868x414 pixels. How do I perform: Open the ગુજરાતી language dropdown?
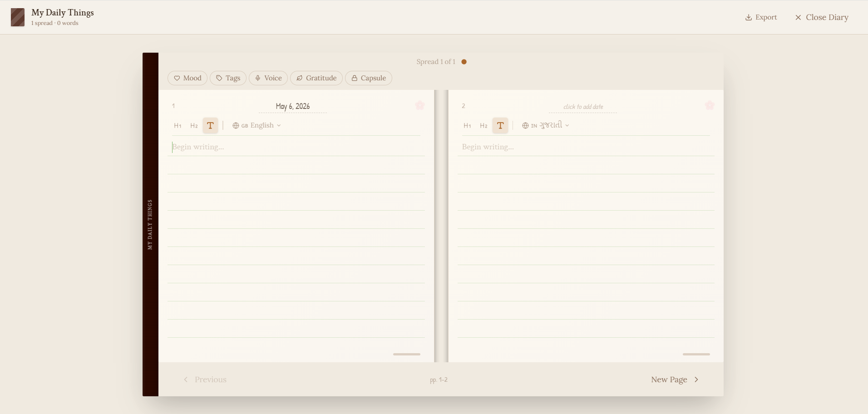coord(546,125)
